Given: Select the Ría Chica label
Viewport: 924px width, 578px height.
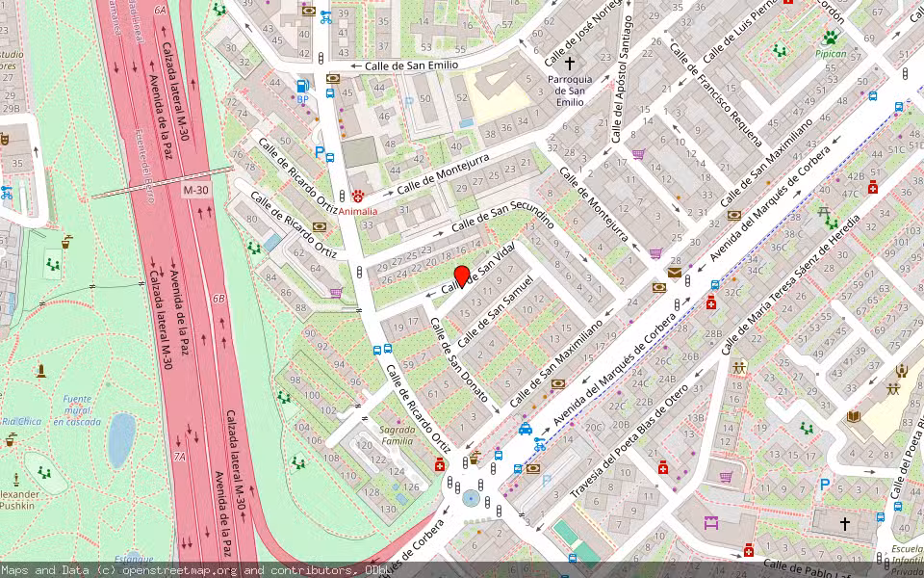Looking at the screenshot, I should pos(21,421).
